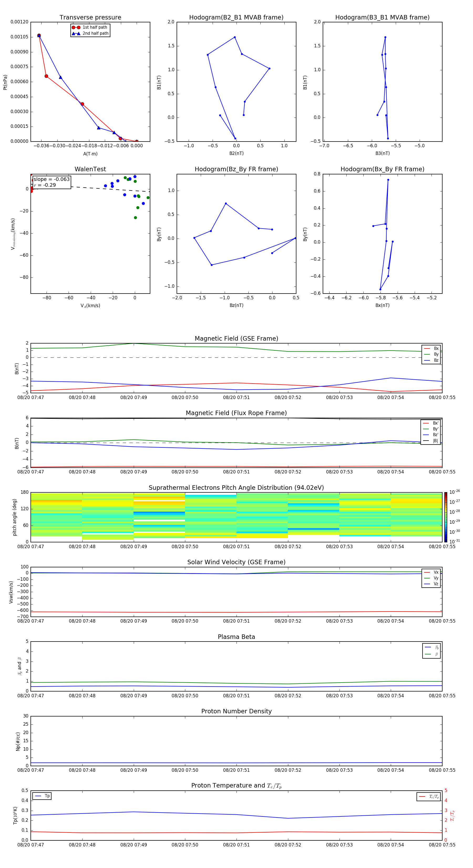Image resolution: width=473 pixels, height=868 pixels.
Task: Click the "Magnetic Field (GSE Frame)" title
Action: point(236,339)
